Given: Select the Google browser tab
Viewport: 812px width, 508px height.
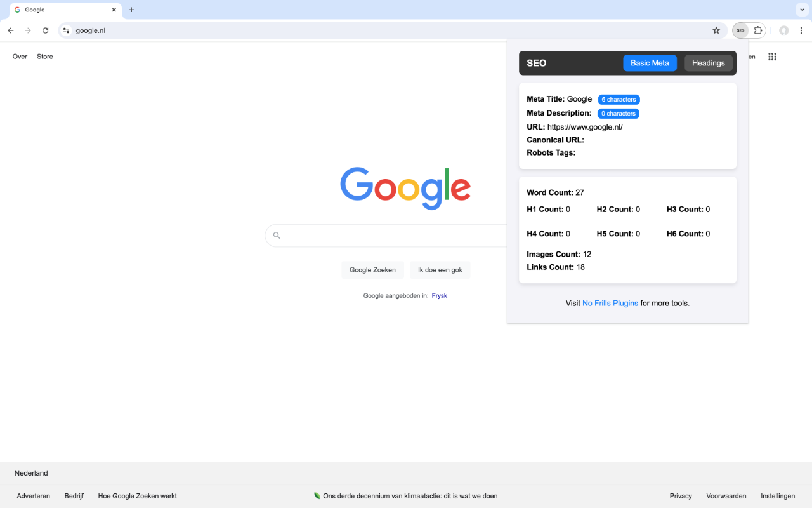Looking at the screenshot, I should pyautogui.click(x=65, y=10).
